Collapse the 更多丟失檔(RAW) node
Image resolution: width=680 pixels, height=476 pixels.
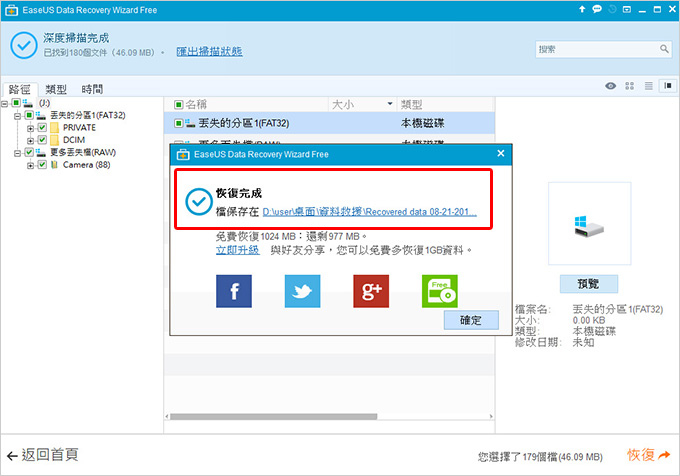[17, 153]
